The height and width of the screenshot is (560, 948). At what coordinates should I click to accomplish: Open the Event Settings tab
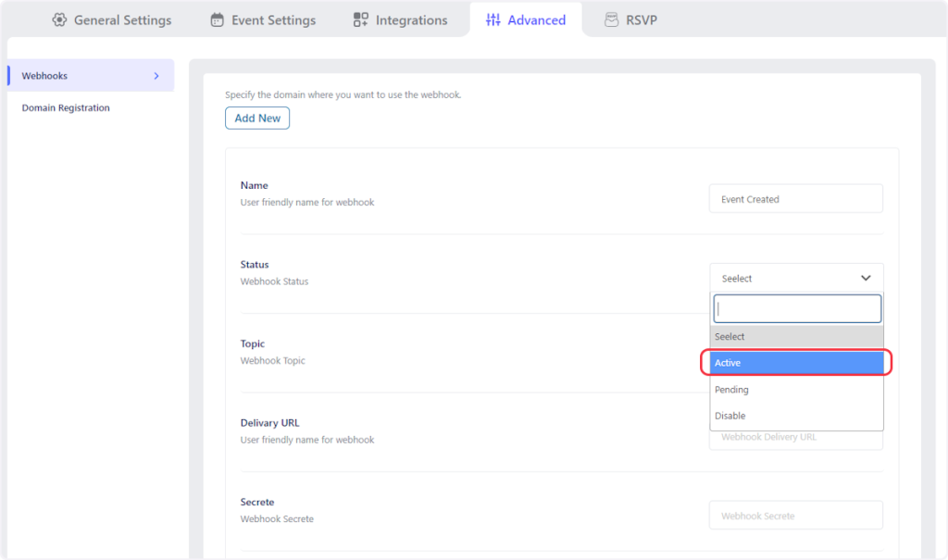click(273, 19)
